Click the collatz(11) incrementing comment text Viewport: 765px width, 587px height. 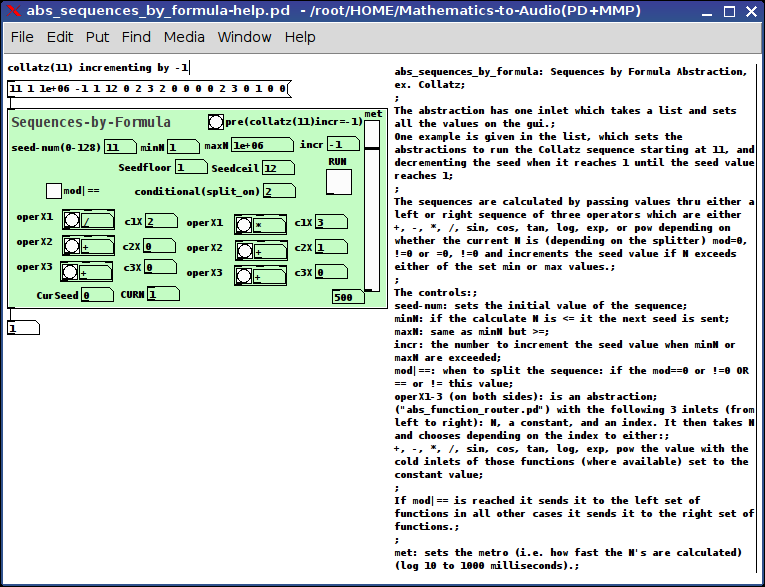click(x=98, y=67)
